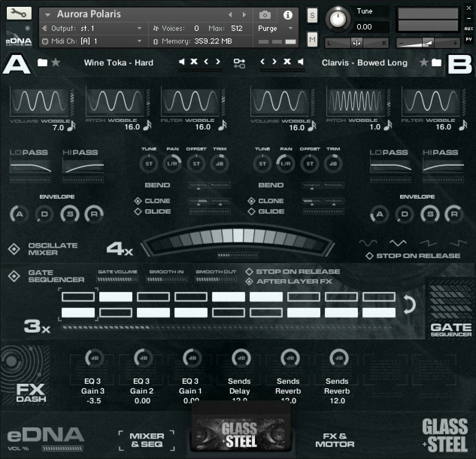This screenshot has width=476, height=459.
Task: Load previous layer A sound arrow
Action: point(206,61)
